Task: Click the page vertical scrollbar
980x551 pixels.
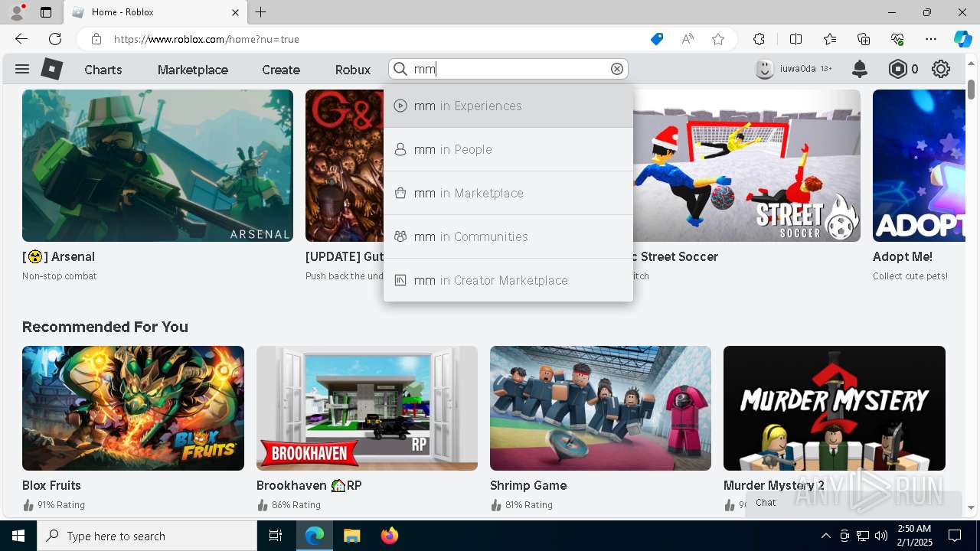Action: [x=972, y=89]
